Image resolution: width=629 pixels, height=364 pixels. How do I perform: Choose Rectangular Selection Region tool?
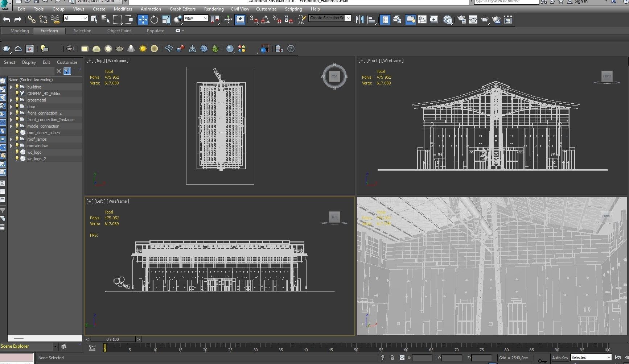tap(117, 19)
